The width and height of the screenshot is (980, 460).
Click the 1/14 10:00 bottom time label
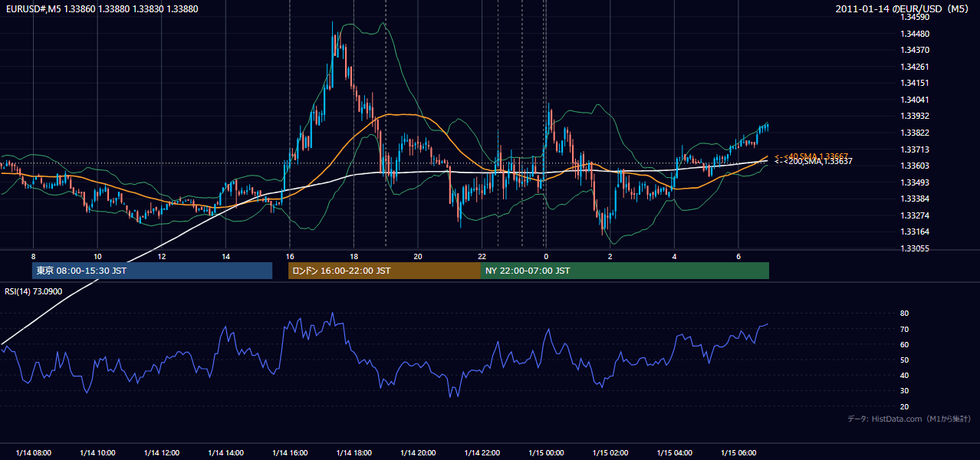pyautogui.click(x=97, y=452)
